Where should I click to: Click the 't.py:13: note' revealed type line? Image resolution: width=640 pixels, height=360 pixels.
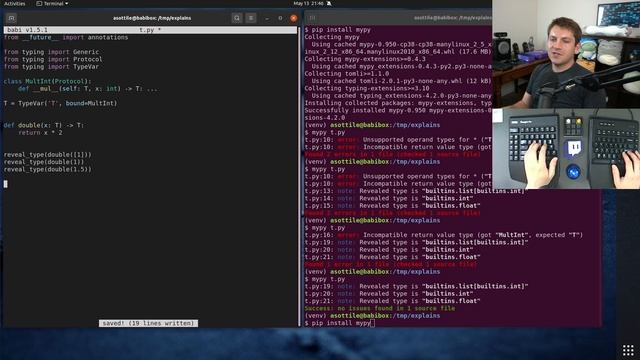416,191
